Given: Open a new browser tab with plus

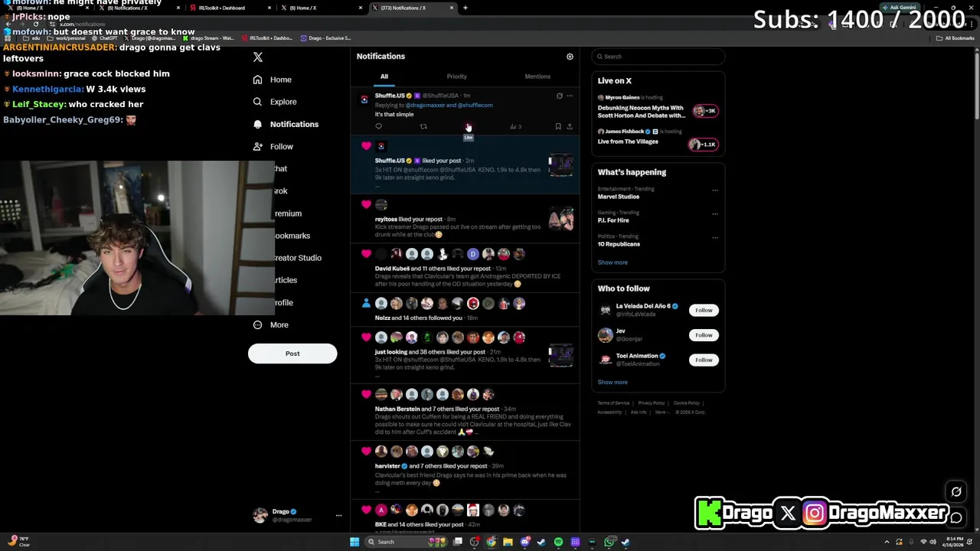Looking at the screenshot, I should [x=465, y=8].
